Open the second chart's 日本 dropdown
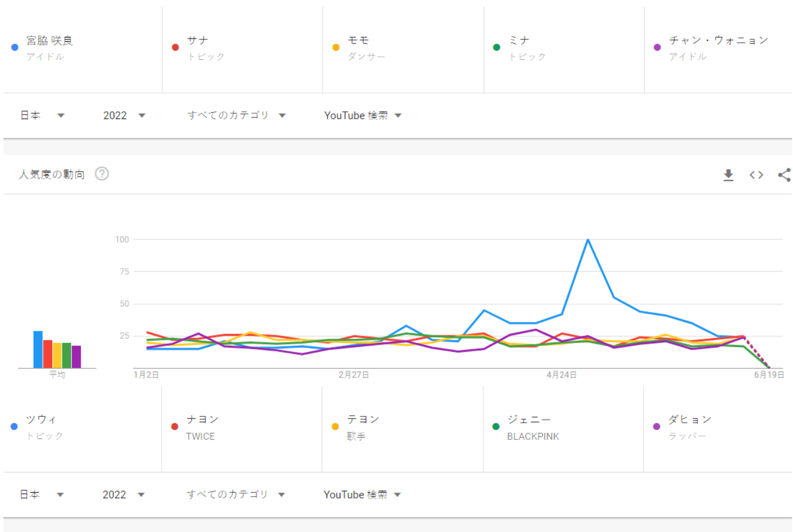 43,494
